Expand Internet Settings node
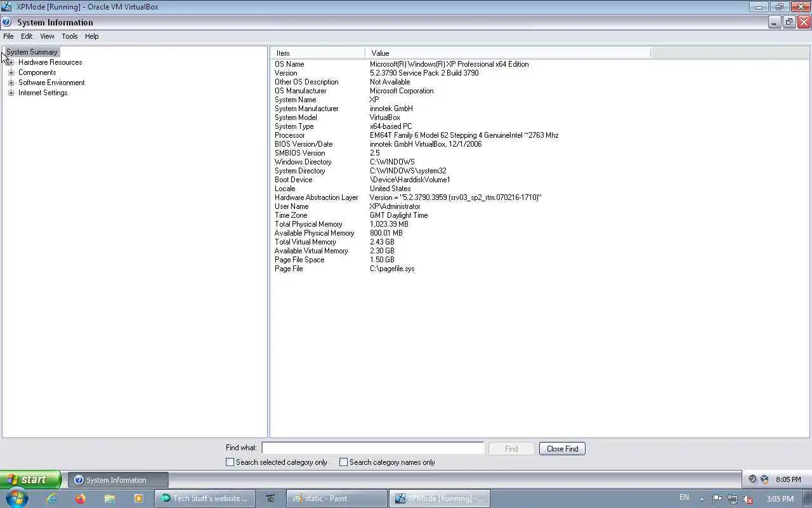The width and height of the screenshot is (812, 508). 11,93
